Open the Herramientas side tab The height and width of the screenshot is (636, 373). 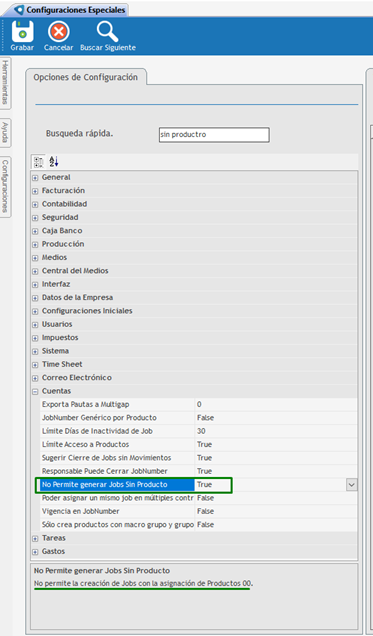[5, 82]
